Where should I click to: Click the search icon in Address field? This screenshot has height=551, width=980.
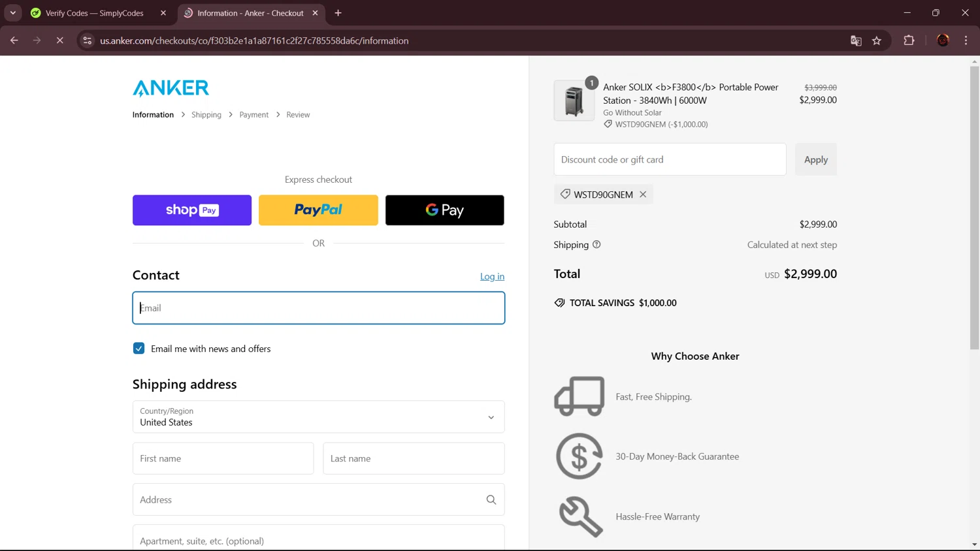pyautogui.click(x=491, y=500)
